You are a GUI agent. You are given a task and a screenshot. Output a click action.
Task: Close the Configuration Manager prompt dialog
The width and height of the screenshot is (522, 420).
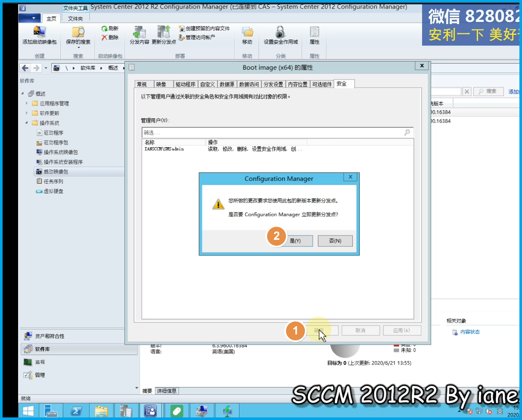tap(351, 177)
